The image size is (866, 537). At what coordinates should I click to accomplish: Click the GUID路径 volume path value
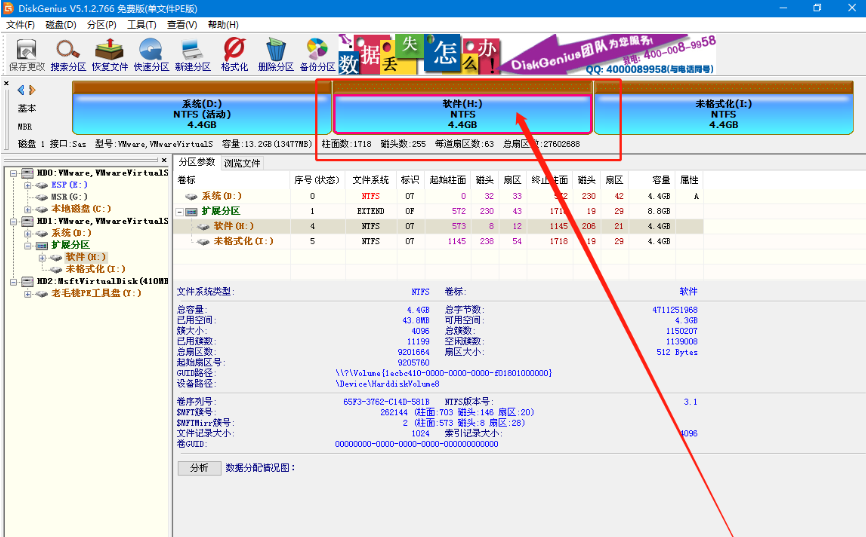point(443,373)
